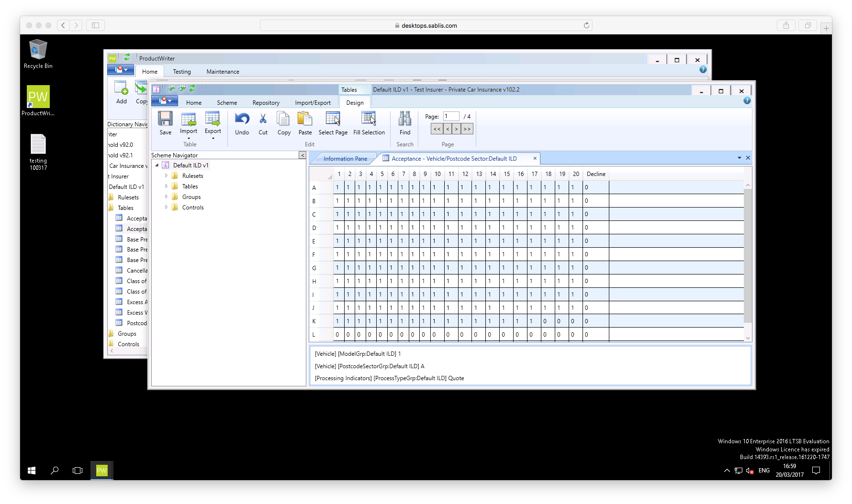
Task: Open Find with the binoculars icon
Action: coord(404,119)
